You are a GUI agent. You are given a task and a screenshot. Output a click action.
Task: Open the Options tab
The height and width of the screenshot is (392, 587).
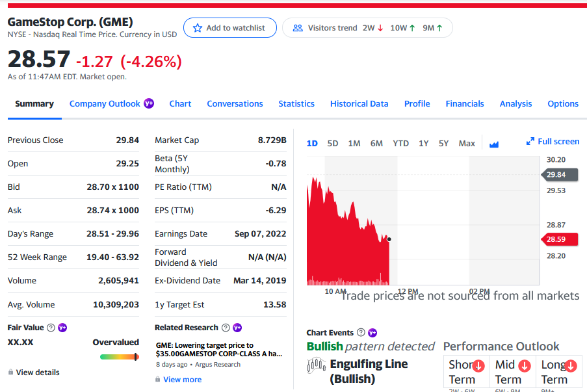(x=563, y=104)
